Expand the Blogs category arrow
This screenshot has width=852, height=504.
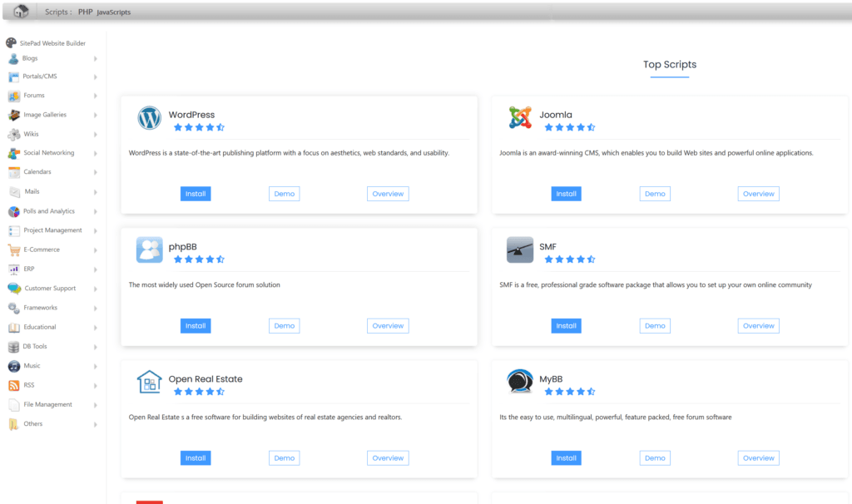pos(95,59)
